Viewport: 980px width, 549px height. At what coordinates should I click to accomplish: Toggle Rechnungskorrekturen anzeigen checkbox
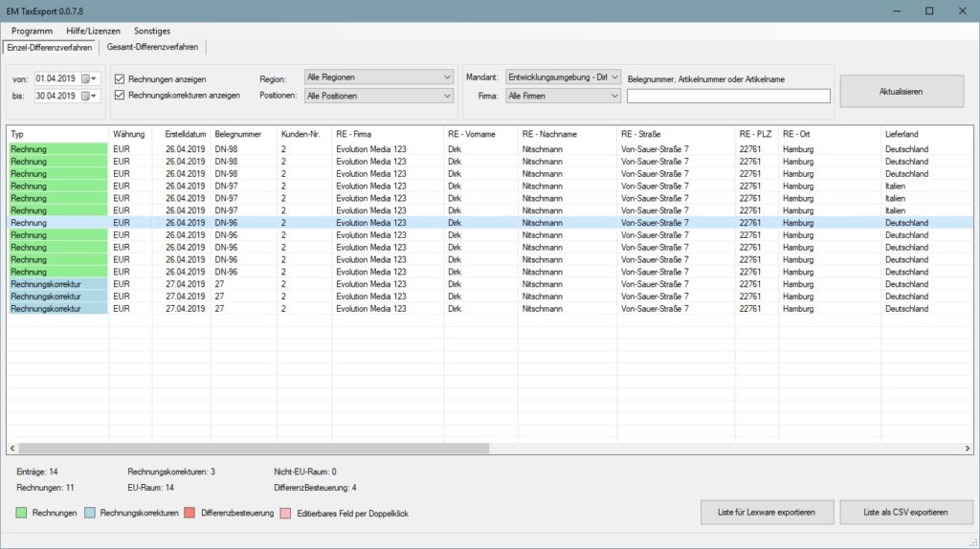tap(120, 95)
